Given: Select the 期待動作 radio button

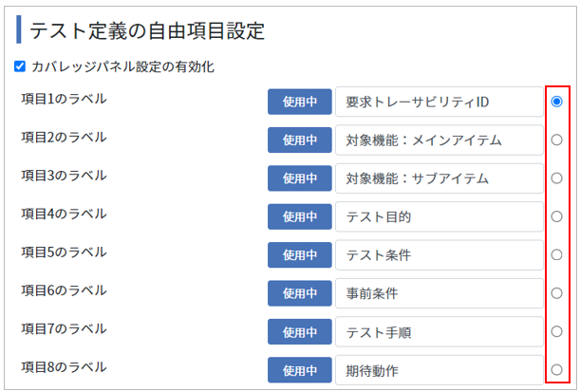Looking at the screenshot, I should [x=556, y=370].
